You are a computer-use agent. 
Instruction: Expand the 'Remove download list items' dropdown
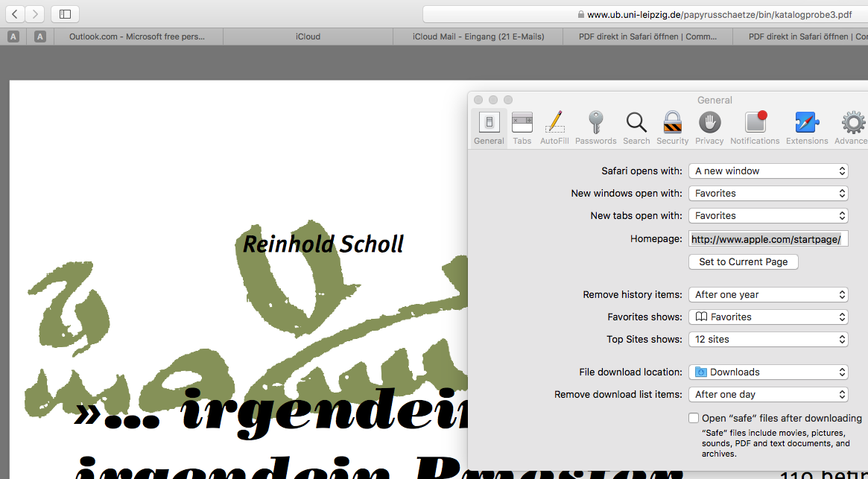pyautogui.click(x=768, y=394)
